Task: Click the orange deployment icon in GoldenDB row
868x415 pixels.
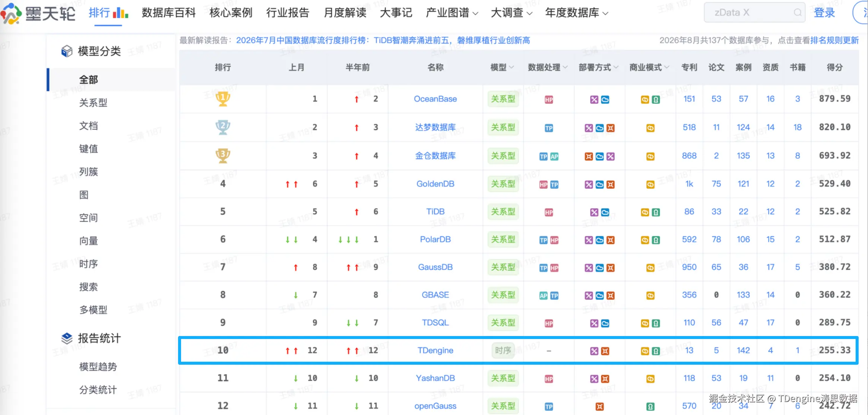Action: [611, 184]
